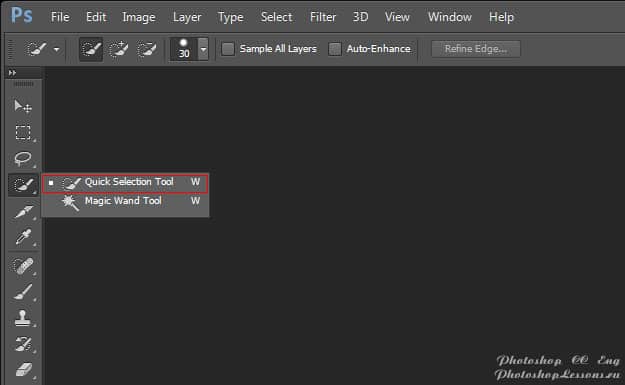Select the Rectangular Marquee tool
Image resolution: width=625 pixels, height=385 pixels.
(23, 132)
